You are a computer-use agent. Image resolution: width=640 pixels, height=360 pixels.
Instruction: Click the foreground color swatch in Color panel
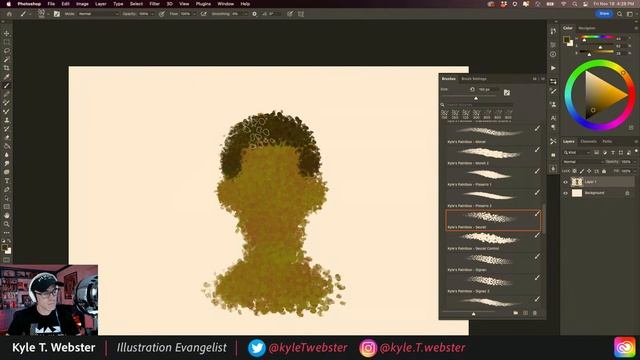(x=566, y=40)
